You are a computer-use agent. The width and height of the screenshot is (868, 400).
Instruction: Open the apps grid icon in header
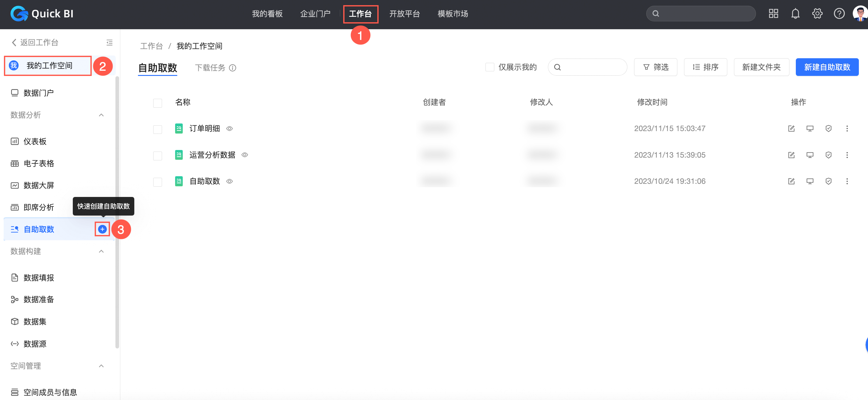(x=773, y=14)
